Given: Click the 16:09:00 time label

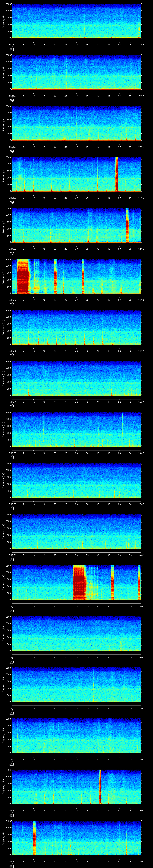Looking at the screenshot, I should pos(12,147).
